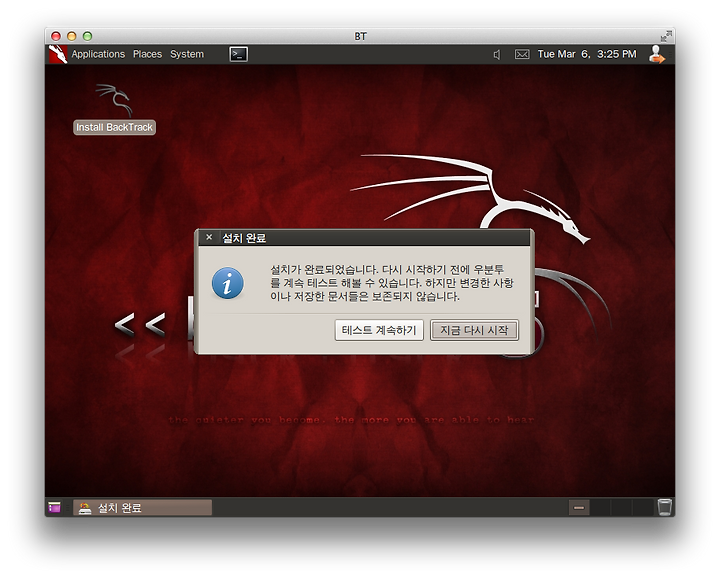Open the Install BackTrack desktop icon

pos(114,109)
